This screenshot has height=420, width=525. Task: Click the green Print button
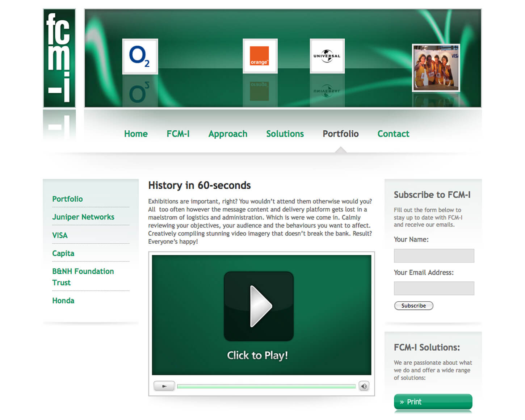[433, 402]
